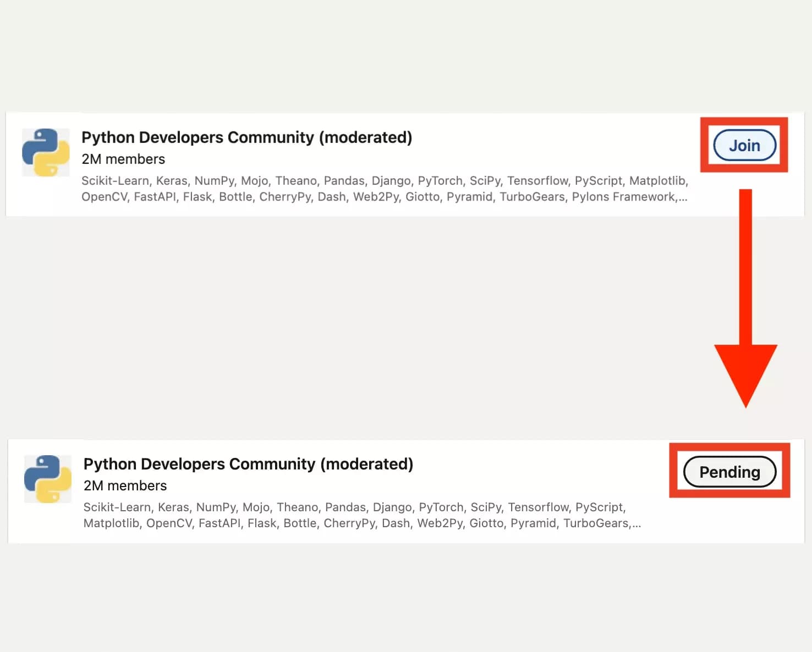Click the Join button on the top group card

pyautogui.click(x=744, y=145)
